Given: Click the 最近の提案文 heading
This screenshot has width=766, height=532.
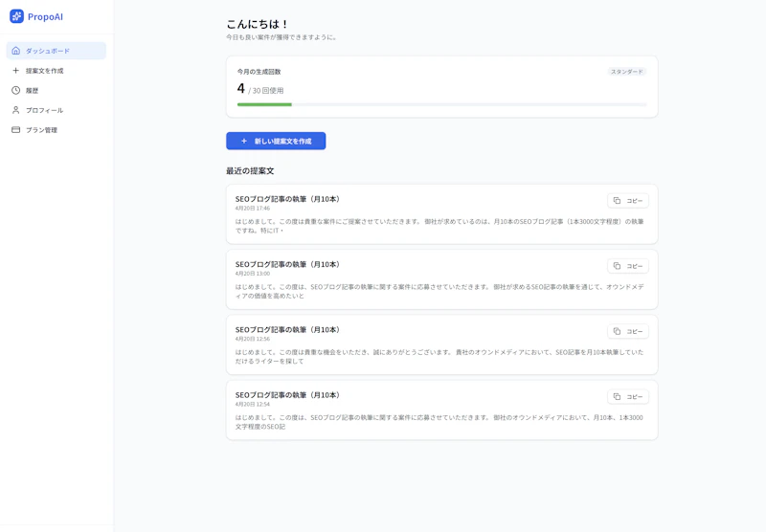Looking at the screenshot, I should [x=250, y=171].
